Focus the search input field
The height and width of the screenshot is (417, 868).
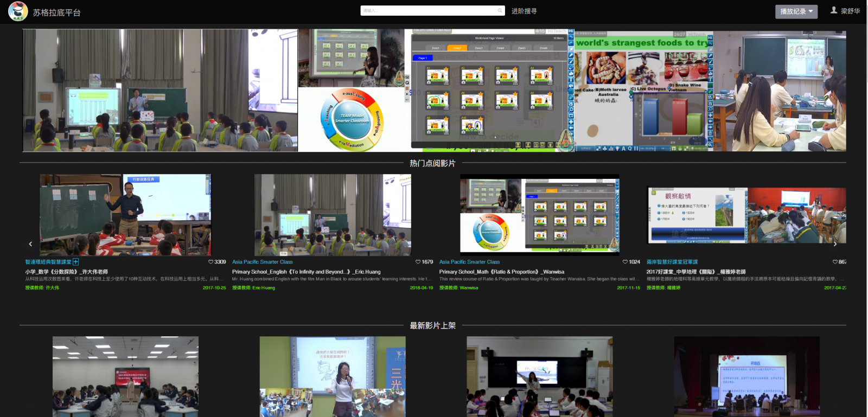(429, 11)
